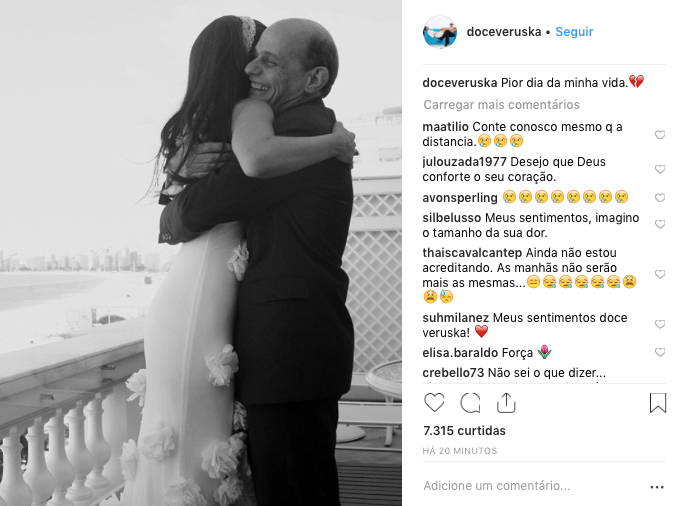Like suhmilanez's comment heart

click(660, 324)
